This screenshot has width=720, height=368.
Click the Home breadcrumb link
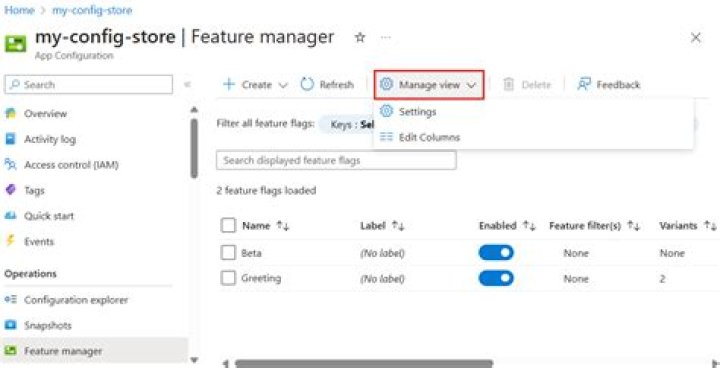(19, 10)
